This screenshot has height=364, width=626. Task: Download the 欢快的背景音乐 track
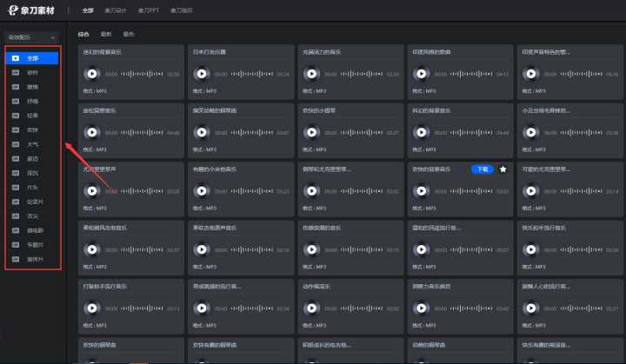pos(483,169)
